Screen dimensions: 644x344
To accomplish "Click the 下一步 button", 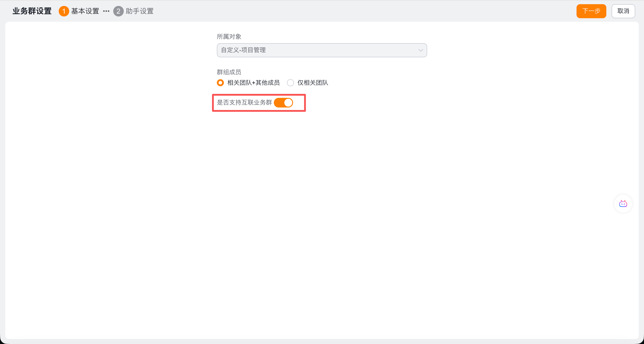I will 591,11.
